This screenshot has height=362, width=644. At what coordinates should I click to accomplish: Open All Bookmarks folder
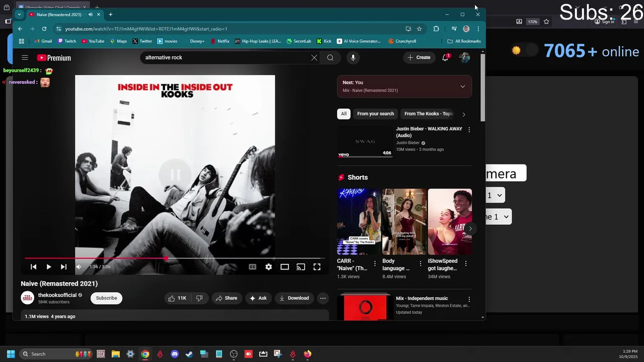point(464,41)
